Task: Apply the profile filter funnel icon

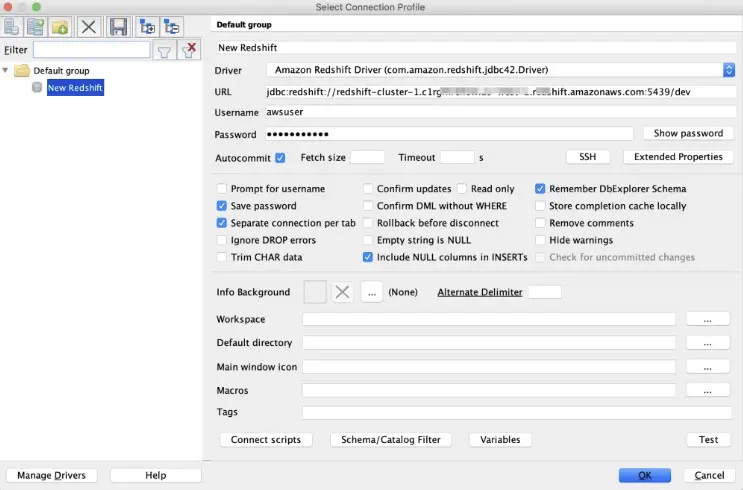Action: coord(164,50)
